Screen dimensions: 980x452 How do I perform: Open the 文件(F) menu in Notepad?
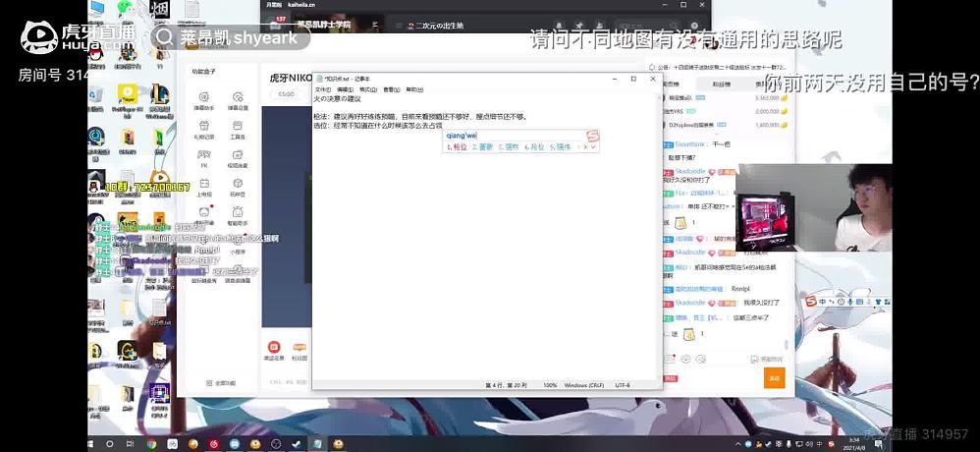323,89
